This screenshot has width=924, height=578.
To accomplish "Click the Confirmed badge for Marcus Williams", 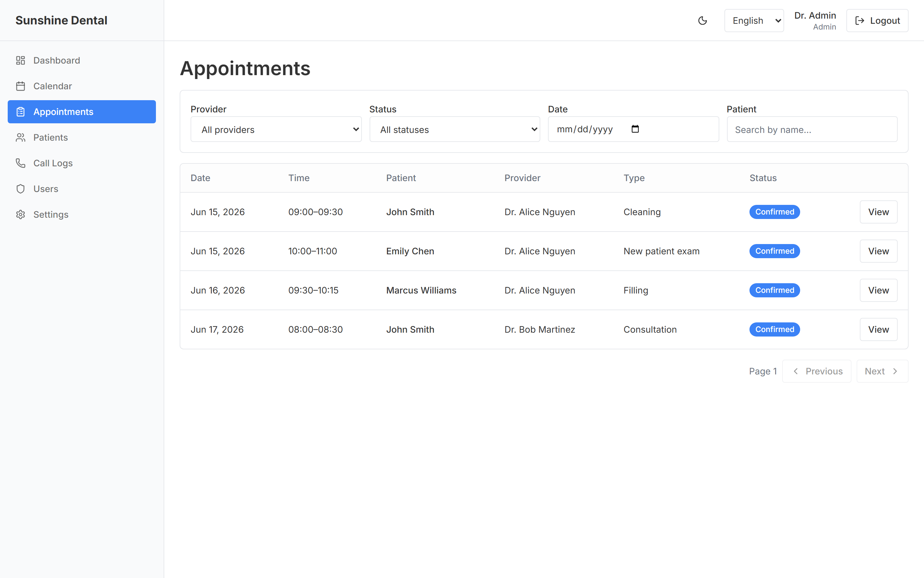I will pyautogui.click(x=775, y=290).
